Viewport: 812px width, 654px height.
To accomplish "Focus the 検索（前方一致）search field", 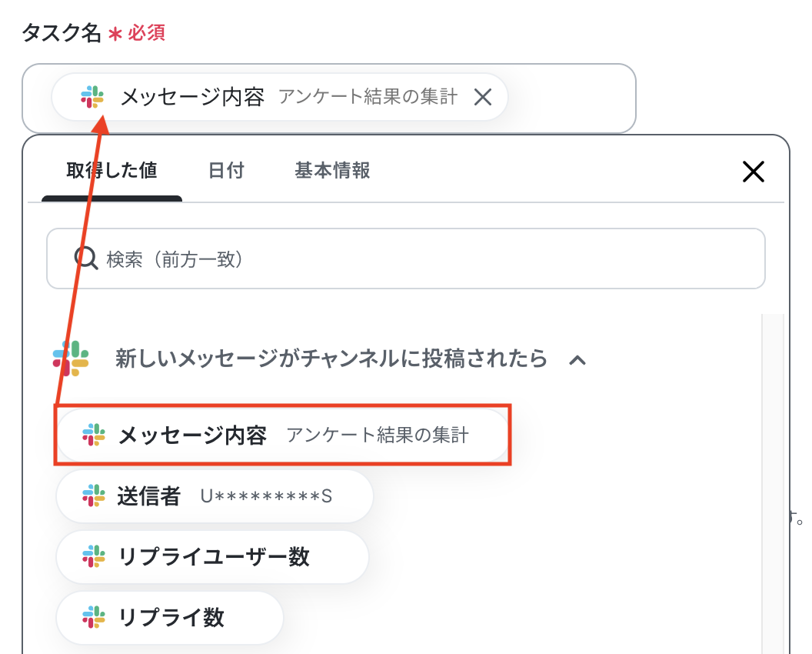I will pos(406,259).
